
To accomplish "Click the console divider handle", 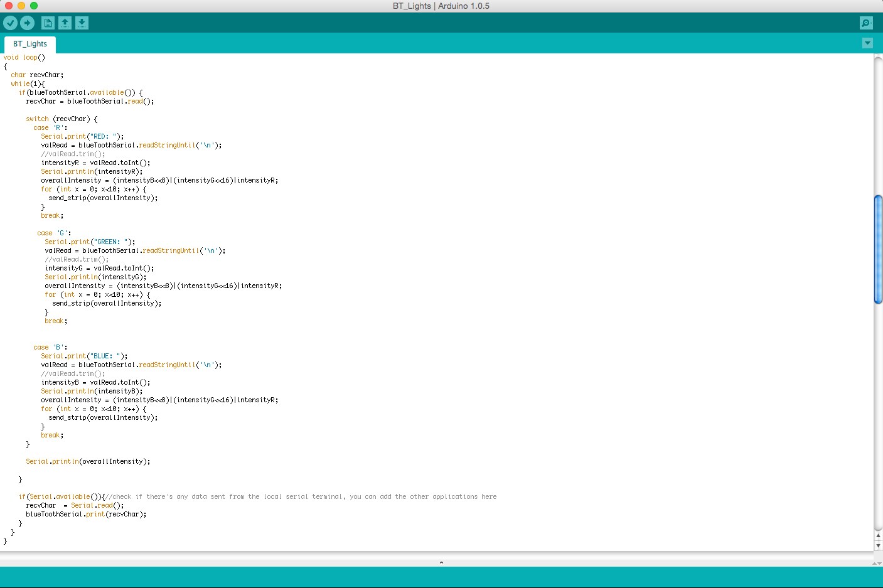I will [441, 562].
